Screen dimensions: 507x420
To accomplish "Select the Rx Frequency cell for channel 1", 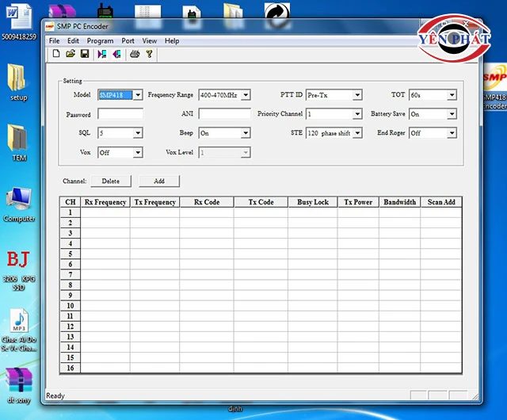I will tap(105, 213).
